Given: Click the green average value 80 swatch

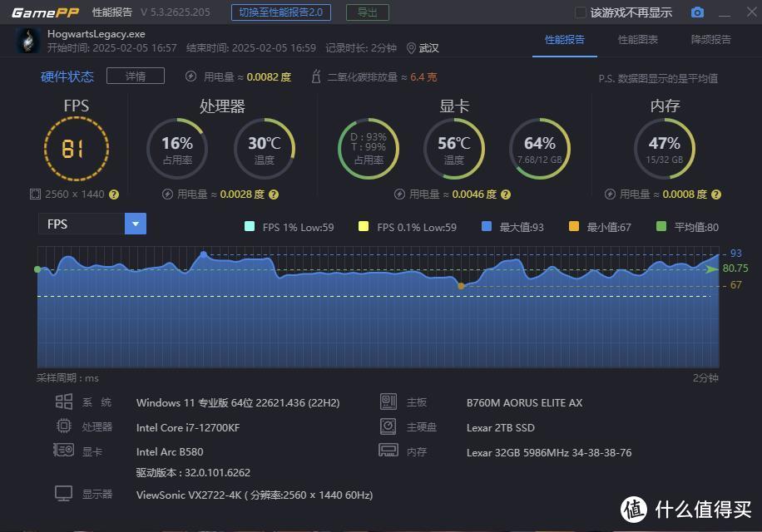Looking at the screenshot, I should pyautogui.click(x=661, y=226).
